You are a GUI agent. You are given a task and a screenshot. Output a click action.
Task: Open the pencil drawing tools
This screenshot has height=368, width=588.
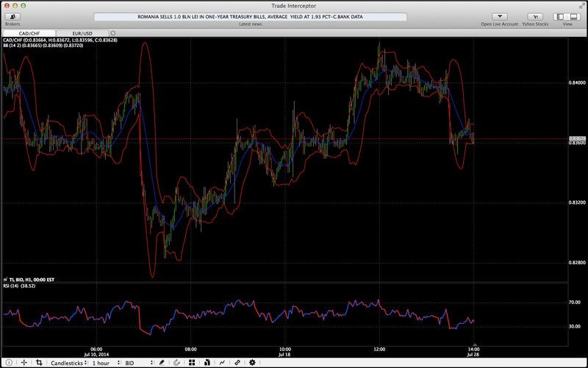coord(161,363)
